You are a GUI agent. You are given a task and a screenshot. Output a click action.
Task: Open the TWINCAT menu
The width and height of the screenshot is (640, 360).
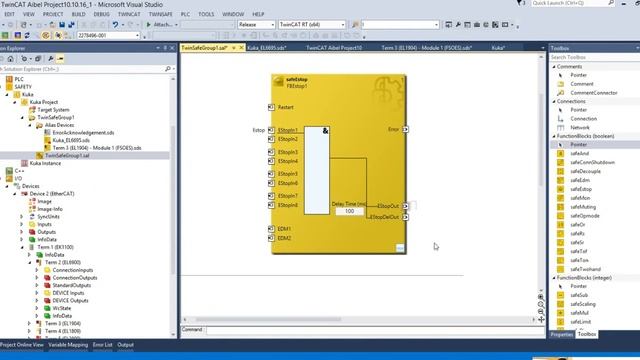click(129, 14)
